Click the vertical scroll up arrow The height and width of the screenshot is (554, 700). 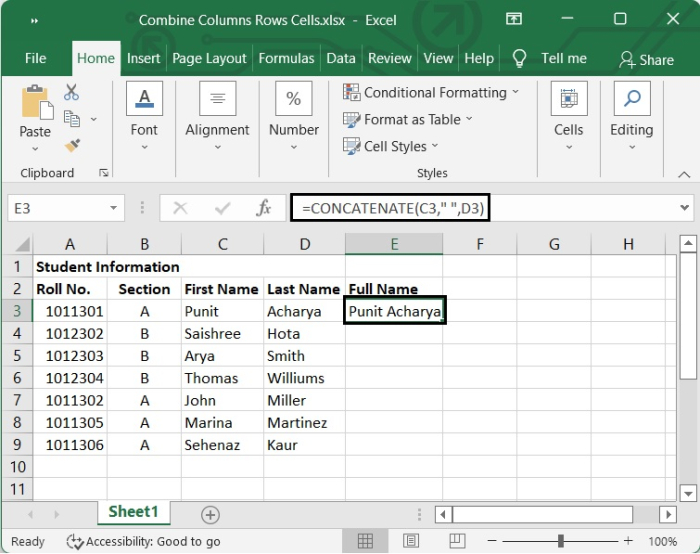pyautogui.click(x=688, y=244)
